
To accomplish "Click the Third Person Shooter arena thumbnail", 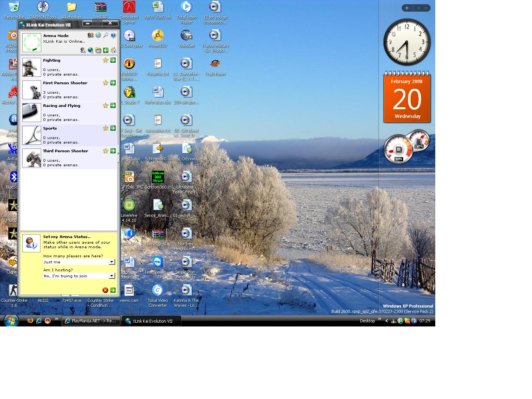I will [x=32, y=158].
